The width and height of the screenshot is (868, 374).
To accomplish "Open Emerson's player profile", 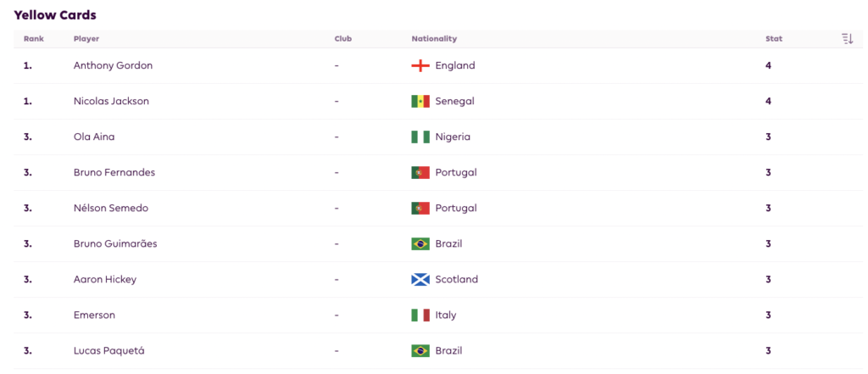I will (x=94, y=315).
